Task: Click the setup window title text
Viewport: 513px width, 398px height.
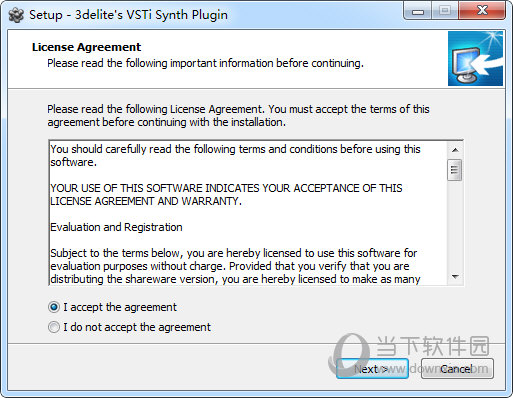Action: tap(128, 15)
